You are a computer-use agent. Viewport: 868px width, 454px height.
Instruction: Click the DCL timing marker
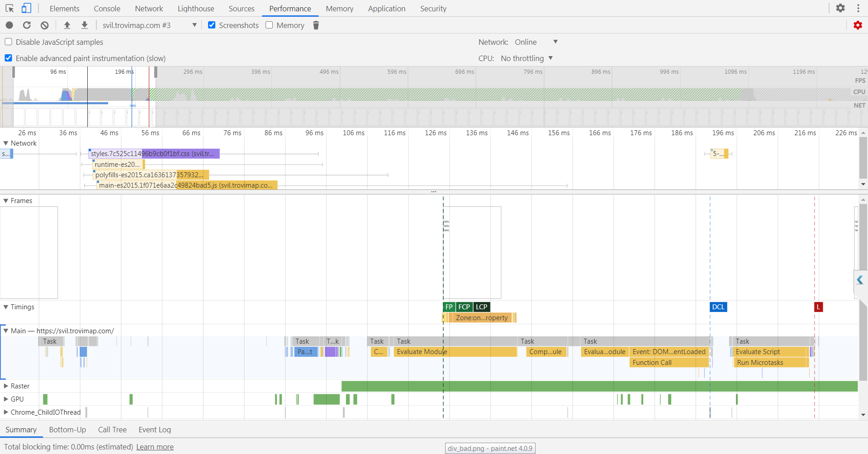(718, 307)
